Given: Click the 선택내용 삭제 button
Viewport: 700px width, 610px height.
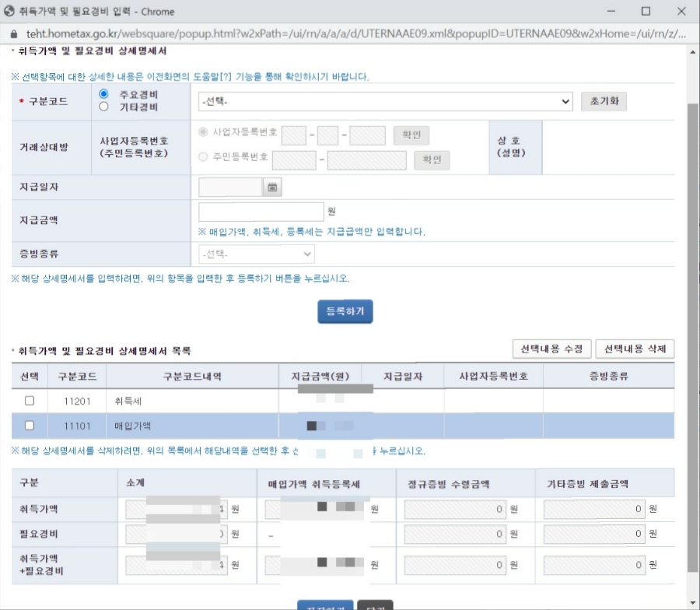Looking at the screenshot, I should 635,349.
